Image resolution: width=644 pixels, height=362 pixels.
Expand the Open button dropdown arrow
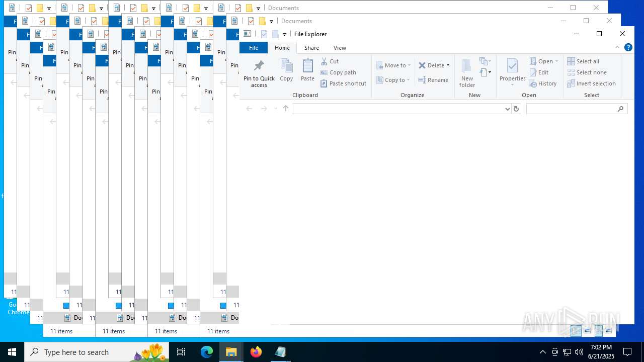click(556, 61)
